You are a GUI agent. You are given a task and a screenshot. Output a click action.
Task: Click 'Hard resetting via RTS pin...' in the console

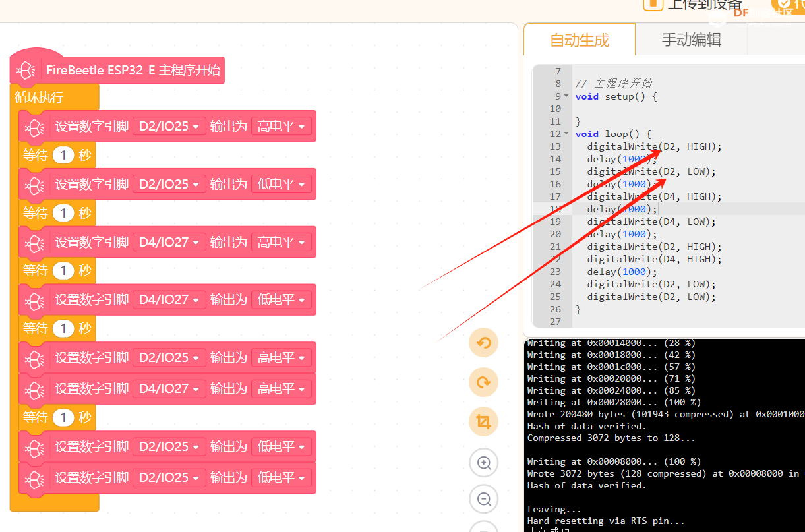[606, 521]
